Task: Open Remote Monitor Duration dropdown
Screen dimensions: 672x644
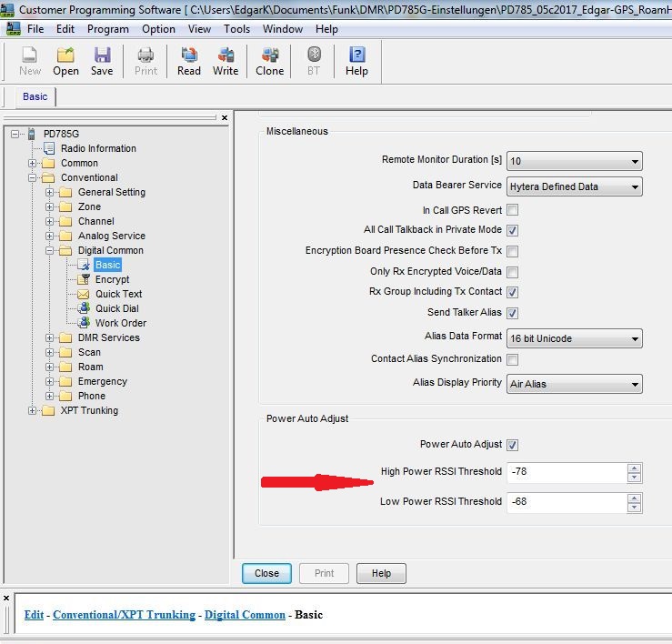Action: tap(575, 161)
